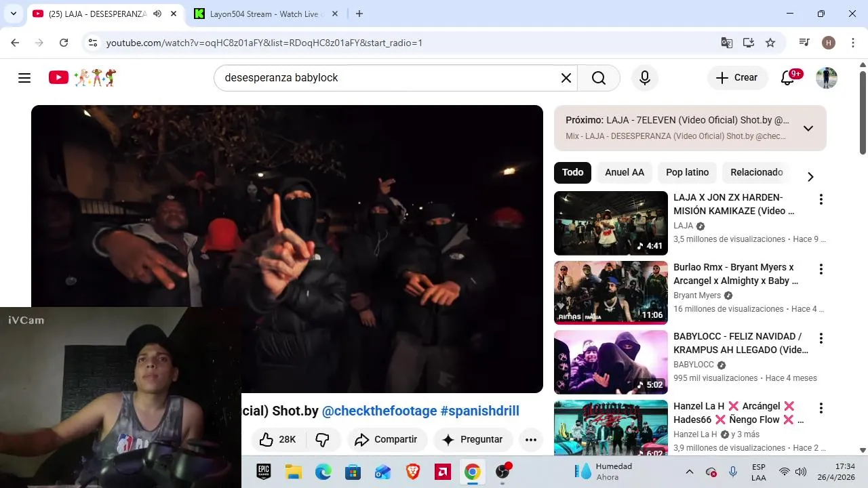Close the Layon504 Stream tab
This screenshot has width=868, height=488.
(x=334, y=14)
